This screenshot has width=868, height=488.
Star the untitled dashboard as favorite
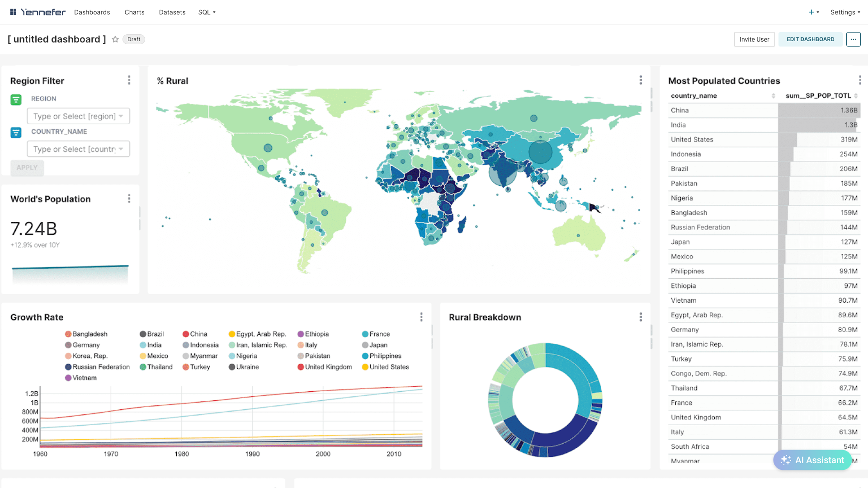point(115,39)
